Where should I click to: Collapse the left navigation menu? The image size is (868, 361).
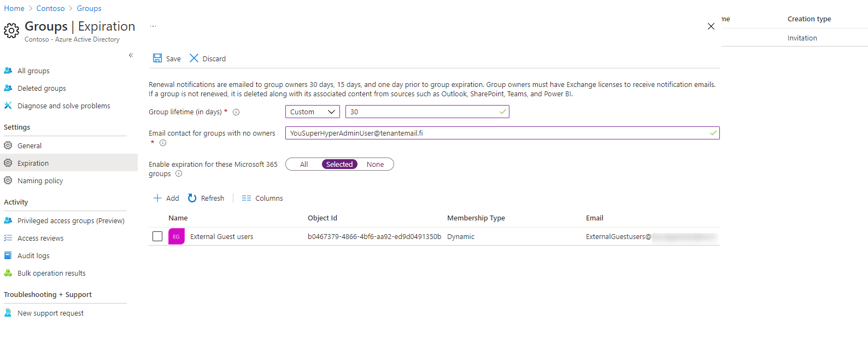click(131, 55)
